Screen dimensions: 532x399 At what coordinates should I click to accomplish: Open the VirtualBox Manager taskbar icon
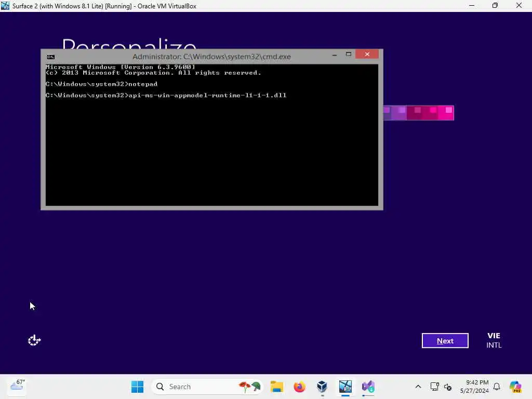(x=322, y=387)
